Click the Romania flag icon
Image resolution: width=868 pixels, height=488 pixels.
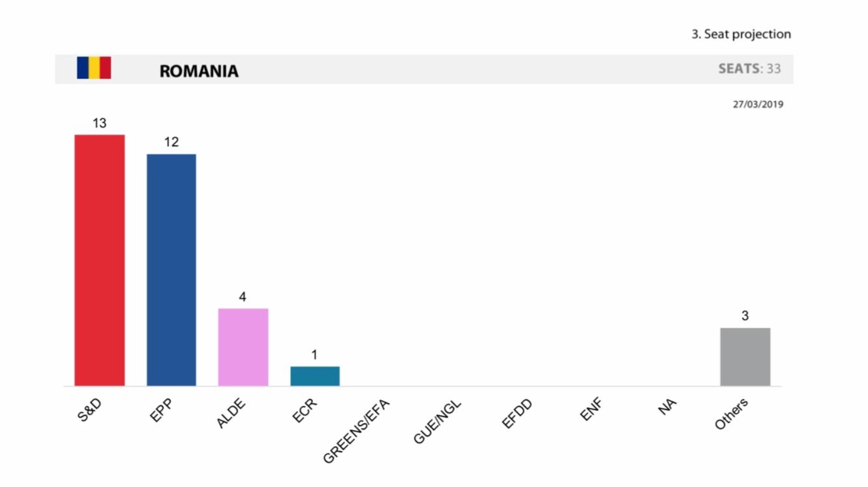(x=94, y=68)
